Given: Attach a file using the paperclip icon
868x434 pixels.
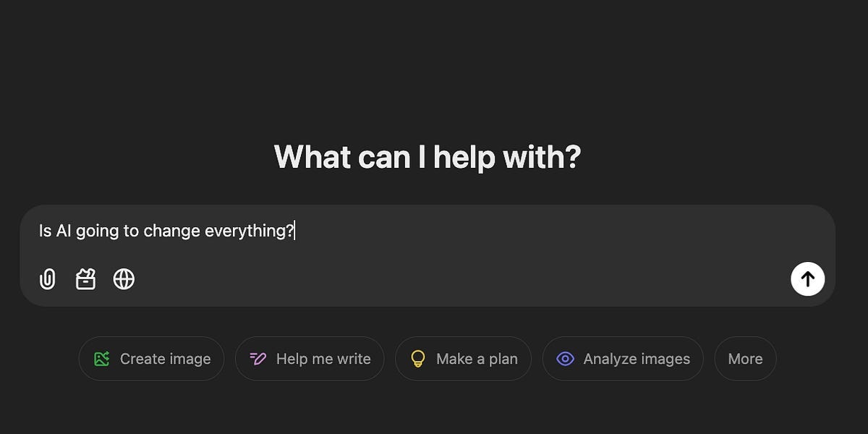Looking at the screenshot, I should [47, 279].
